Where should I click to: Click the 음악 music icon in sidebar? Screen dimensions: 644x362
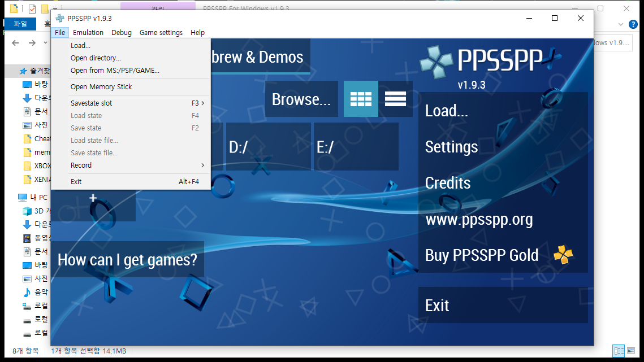click(27, 292)
